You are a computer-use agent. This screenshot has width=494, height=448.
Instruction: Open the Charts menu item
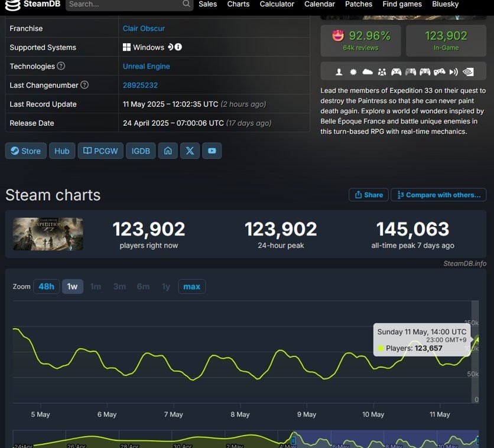tap(238, 4)
